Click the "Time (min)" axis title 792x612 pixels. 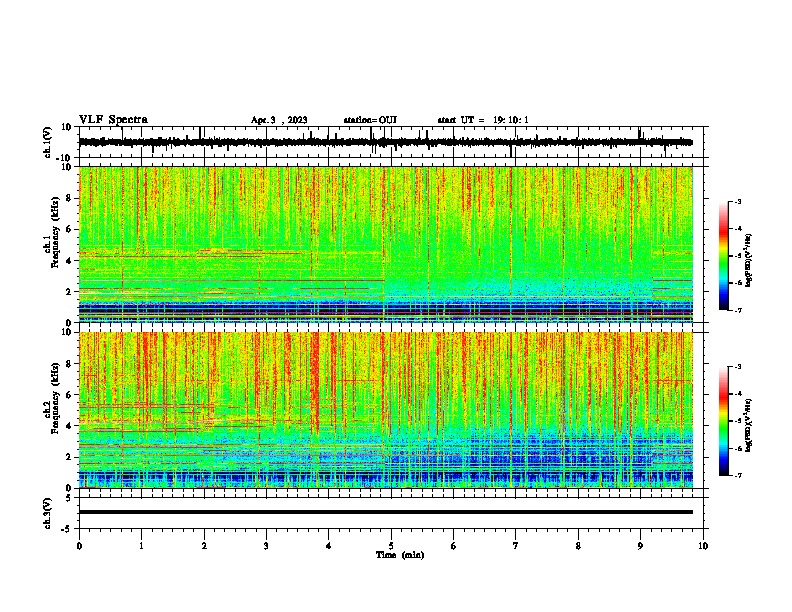point(400,555)
